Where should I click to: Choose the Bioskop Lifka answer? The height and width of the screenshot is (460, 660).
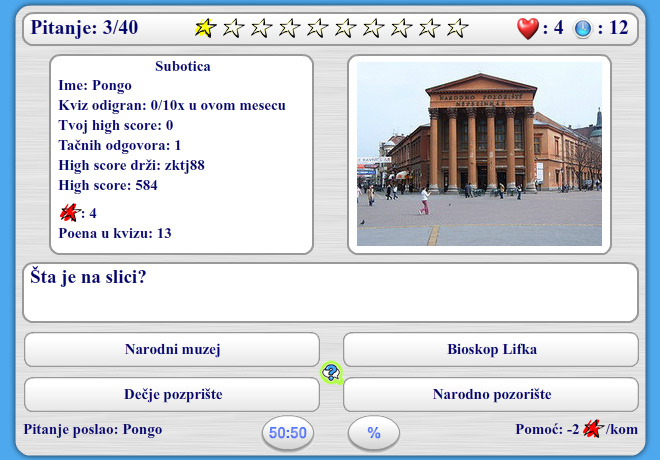(x=491, y=349)
